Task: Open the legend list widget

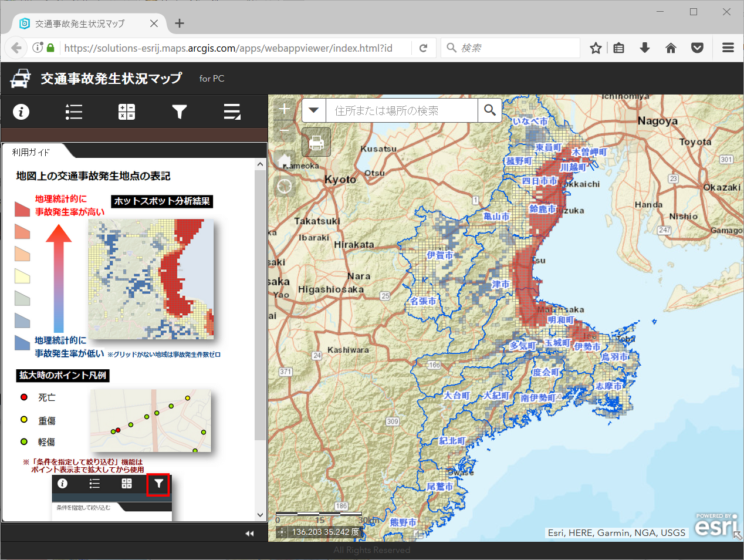Action: click(x=74, y=112)
